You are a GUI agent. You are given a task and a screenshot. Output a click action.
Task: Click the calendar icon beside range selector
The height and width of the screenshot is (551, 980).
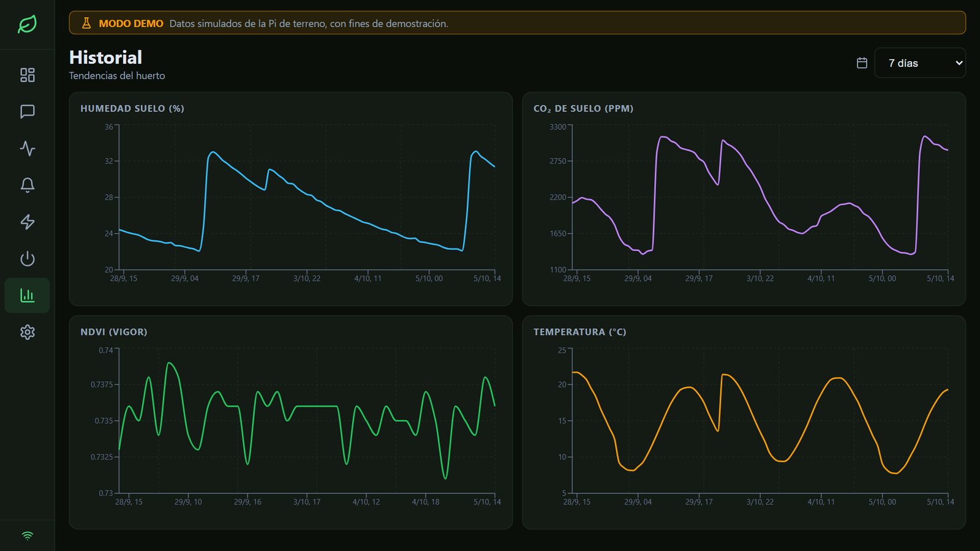(x=862, y=62)
